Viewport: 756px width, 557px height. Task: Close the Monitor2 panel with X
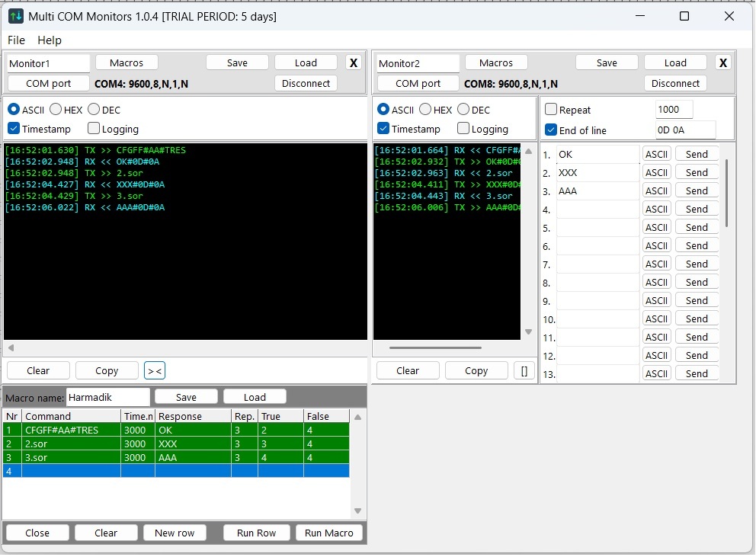click(x=722, y=62)
